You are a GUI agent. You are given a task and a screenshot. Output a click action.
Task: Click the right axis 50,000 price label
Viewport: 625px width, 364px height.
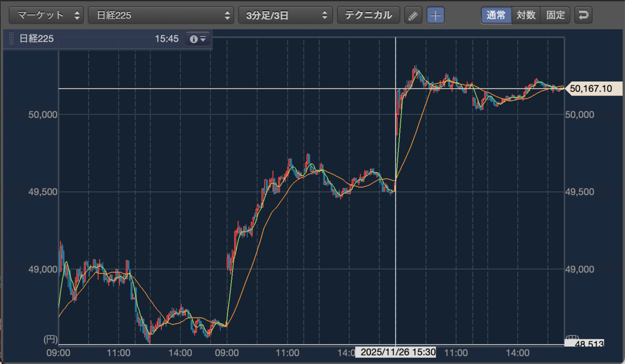click(x=580, y=115)
